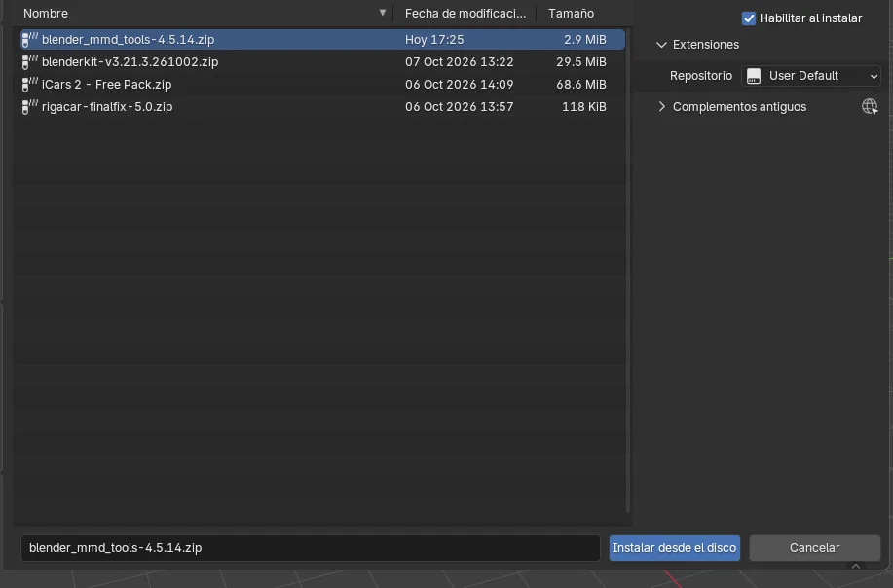Sort by Tamaño column header
Viewport: 893px width, 588px height.
pyautogui.click(x=571, y=13)
